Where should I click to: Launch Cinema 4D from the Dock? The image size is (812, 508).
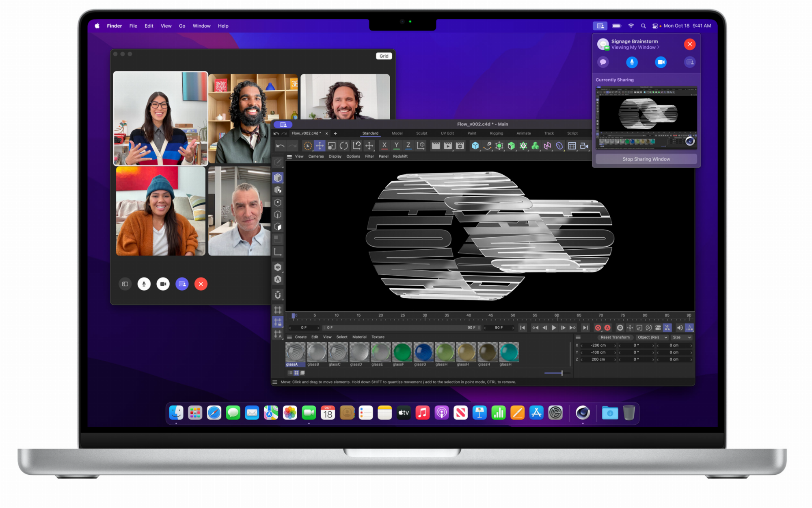pos(583,413)
